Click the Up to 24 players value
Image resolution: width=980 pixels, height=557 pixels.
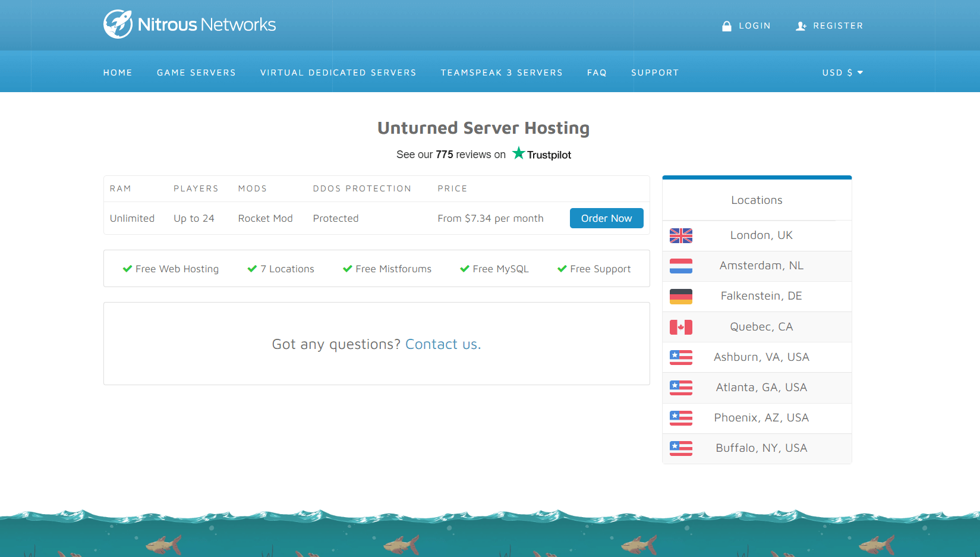pos(194,218)
